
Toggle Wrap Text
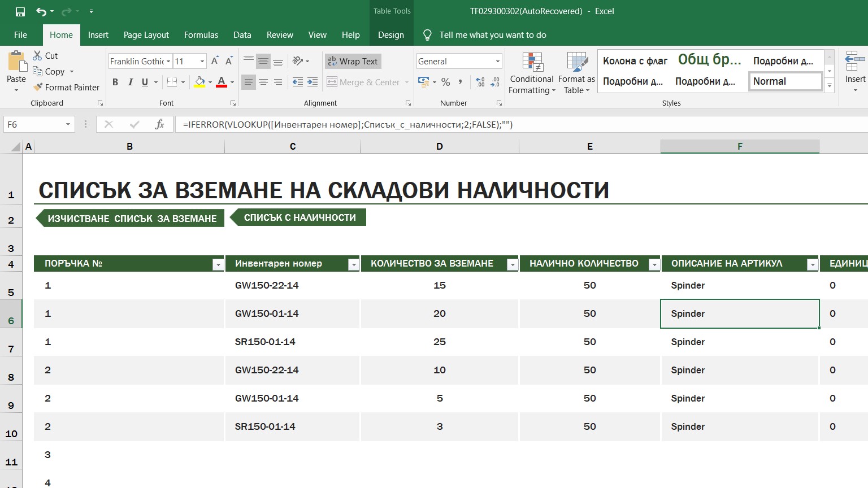tap(353, 61)
